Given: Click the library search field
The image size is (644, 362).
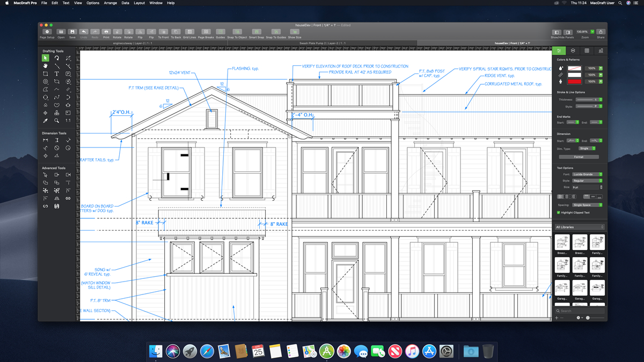Looking at the screenshot, I should pos(580,311).
